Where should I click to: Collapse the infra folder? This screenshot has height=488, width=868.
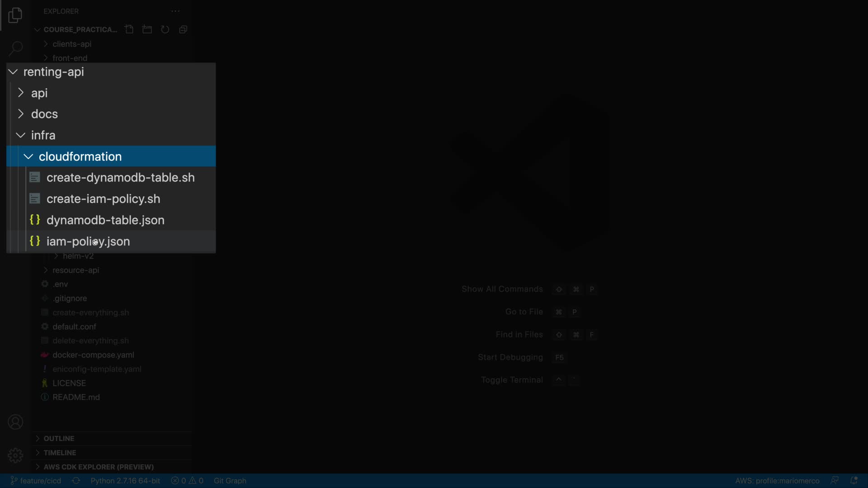[43, 135]
